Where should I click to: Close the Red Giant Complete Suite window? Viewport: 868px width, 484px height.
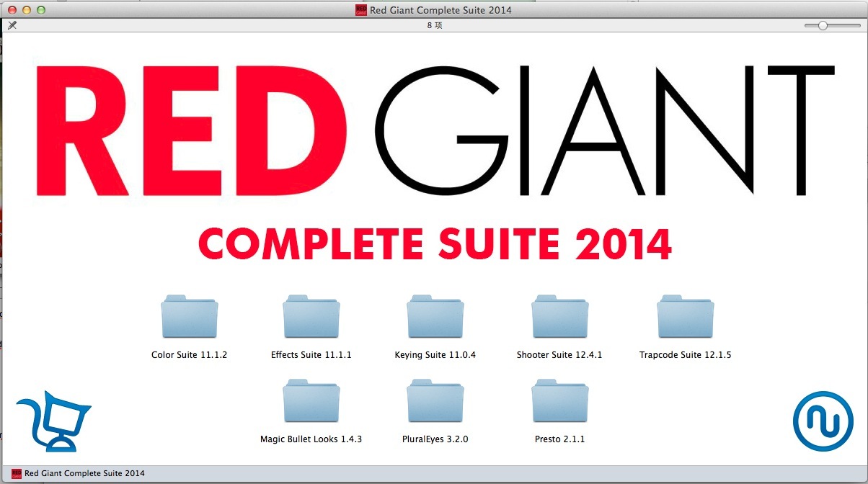click(12, 10)
